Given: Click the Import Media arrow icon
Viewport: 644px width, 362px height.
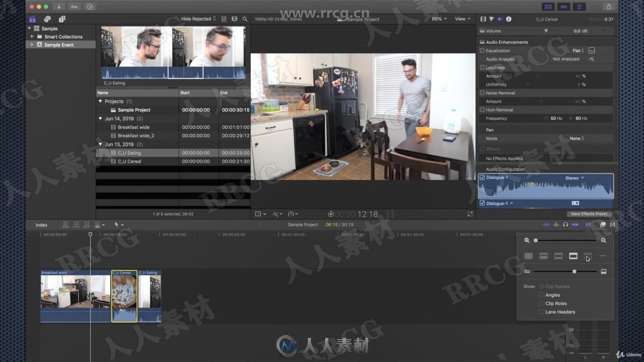Looking at the screenshot, I should (59, 7).
